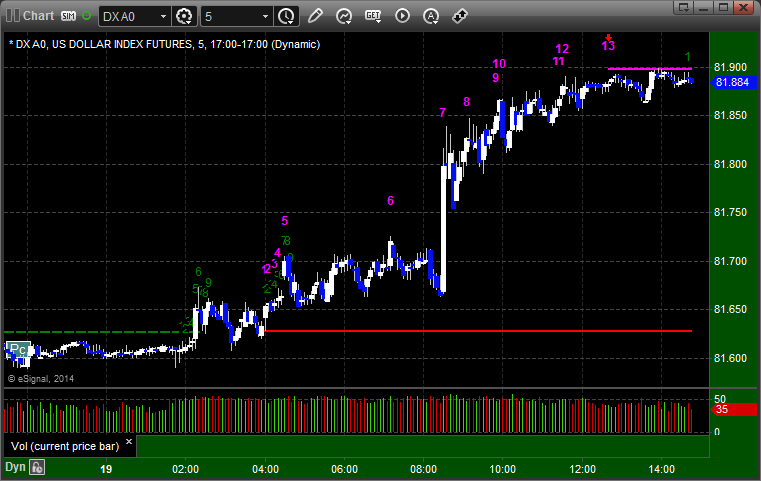Click the red horizontal support line
Viewport: 761px width, 481px height.
(478, 331)
